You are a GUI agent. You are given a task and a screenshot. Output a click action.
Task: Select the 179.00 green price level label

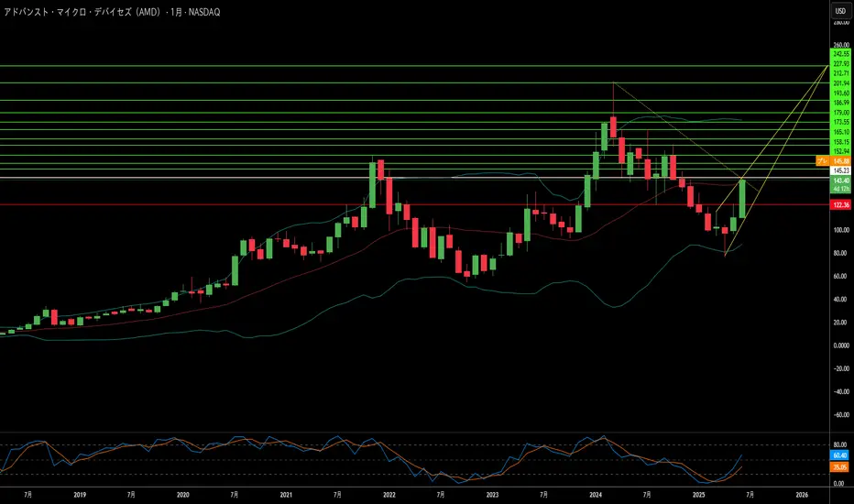[x=841, y=112]
